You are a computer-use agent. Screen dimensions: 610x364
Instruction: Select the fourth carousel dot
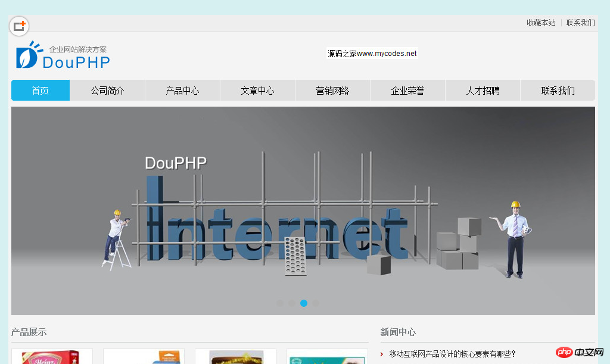click(316, 303)
